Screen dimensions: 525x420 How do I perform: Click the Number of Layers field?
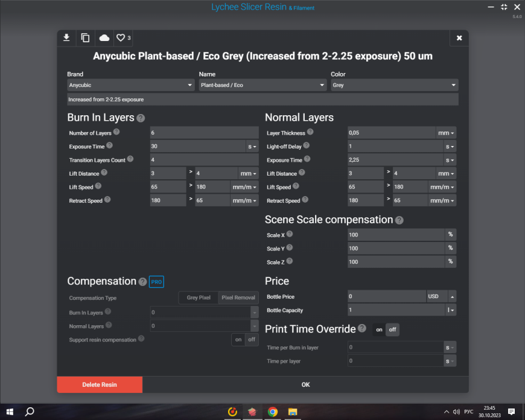[204, 133]
